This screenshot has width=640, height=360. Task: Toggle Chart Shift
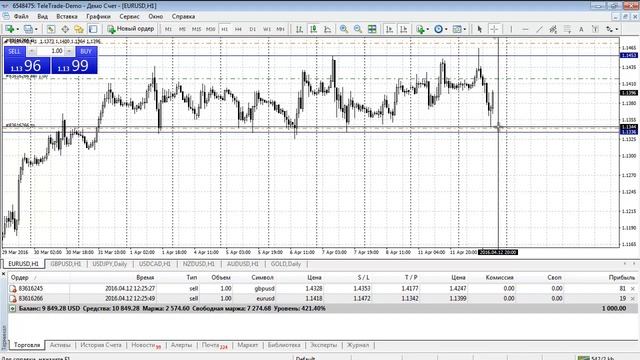point(404,29)
